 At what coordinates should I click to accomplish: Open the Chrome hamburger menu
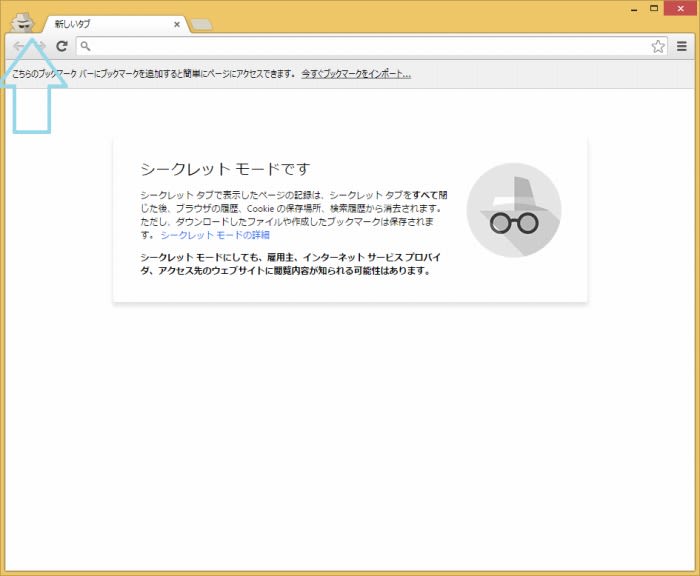[682, 47]
